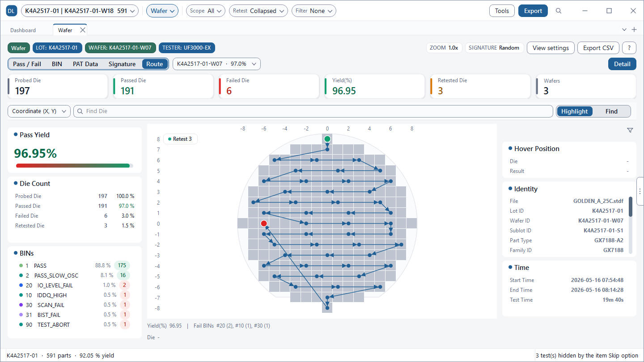Expand the tab list chevron
The image size is (644, 362).
click(625, 29)
